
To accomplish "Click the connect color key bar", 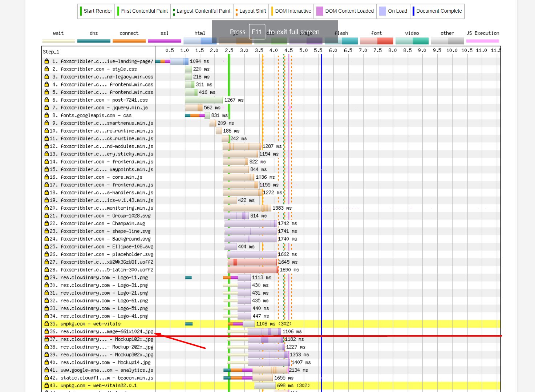I will pyautogui.click(x=129, y=41).
